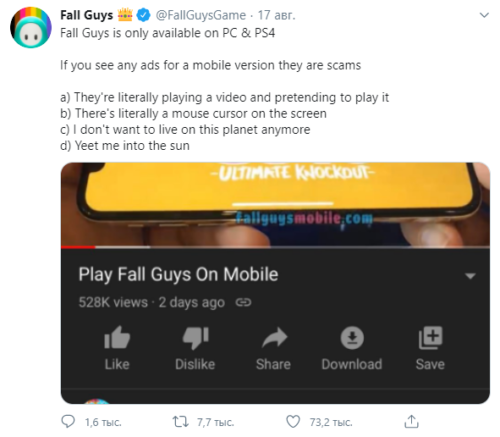
Task: Click the reply speech bubble icon
Action: coord(68,422)
